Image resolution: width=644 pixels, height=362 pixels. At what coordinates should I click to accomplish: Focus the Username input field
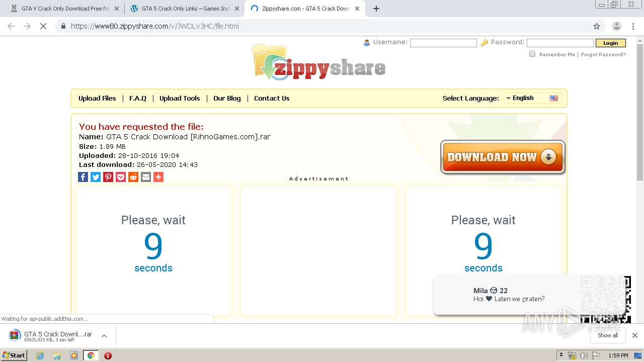click(443, 43)
